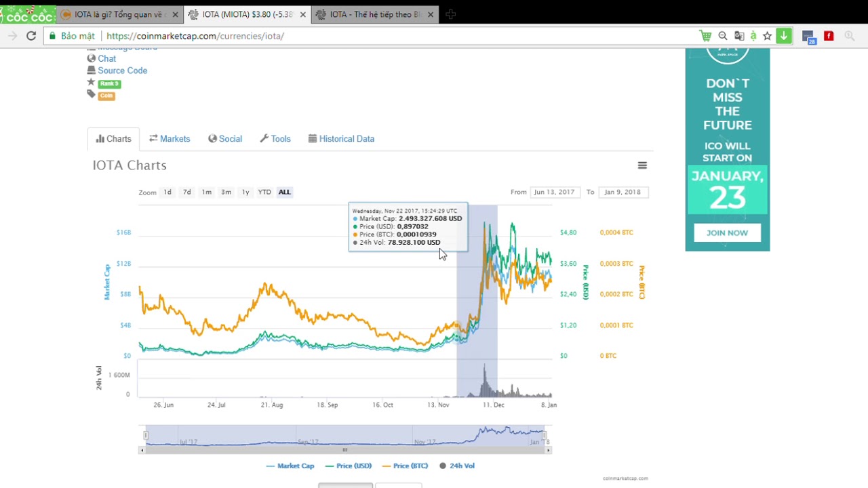Set chart zoom to 7d
Viewport: 868px width, 488px height.
(187, 192)
